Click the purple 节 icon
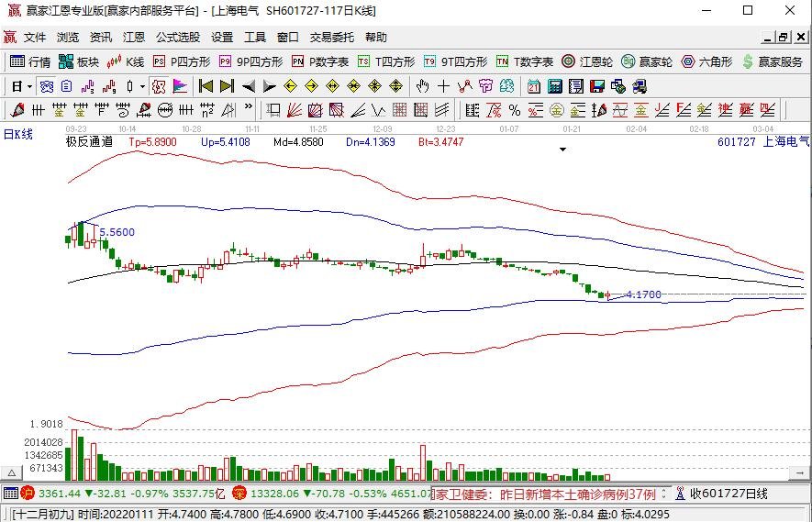Screen dimensions: 812x522 [485, 86]
